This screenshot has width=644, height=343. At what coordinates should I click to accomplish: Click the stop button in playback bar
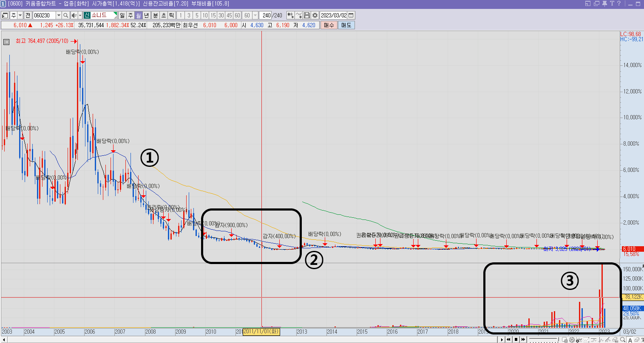tap(516, 340)
